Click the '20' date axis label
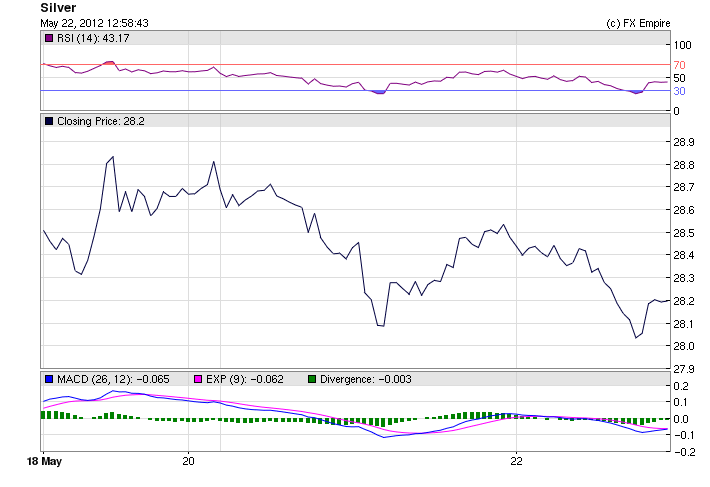 pyautogui.click(x=188, y=462)
